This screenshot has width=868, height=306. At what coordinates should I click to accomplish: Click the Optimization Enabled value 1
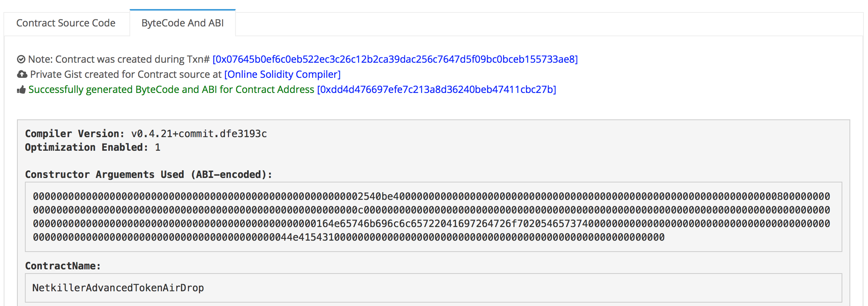tap(158, 147)
